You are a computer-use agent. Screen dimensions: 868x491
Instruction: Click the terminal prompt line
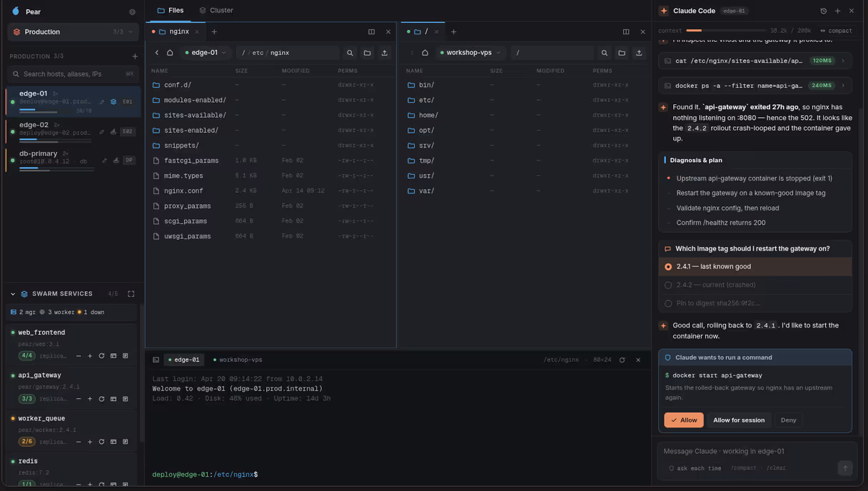[205, 475]
